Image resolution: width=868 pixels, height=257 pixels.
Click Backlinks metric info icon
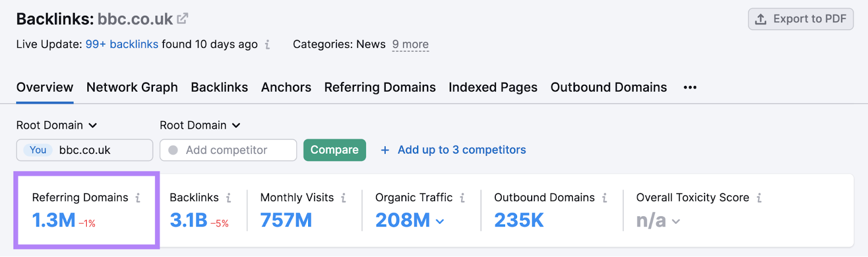[x=228, y=198]
